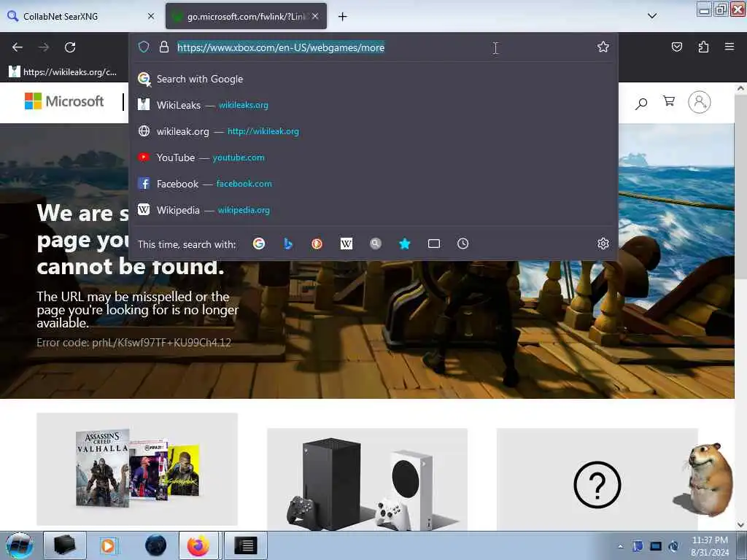This screenshot has height=560, width=747.
Task: Go back using the browser back arrow
Action: tap(18, 47)
